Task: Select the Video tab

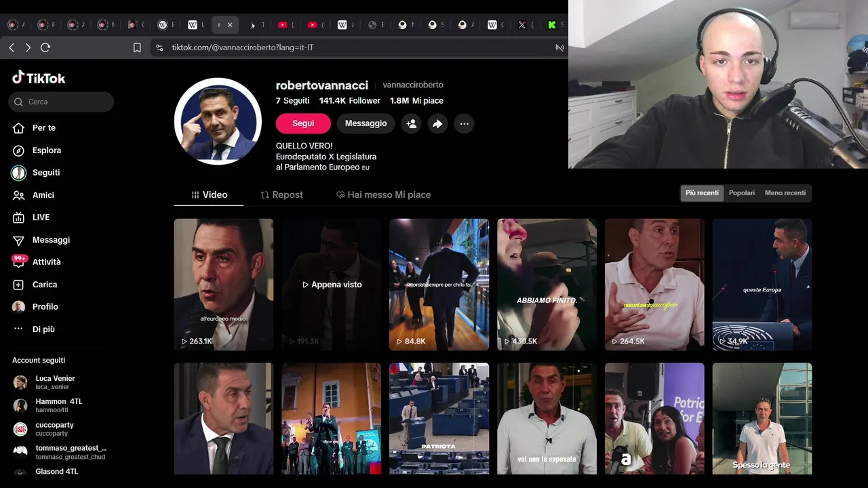Action: (209, 195)
